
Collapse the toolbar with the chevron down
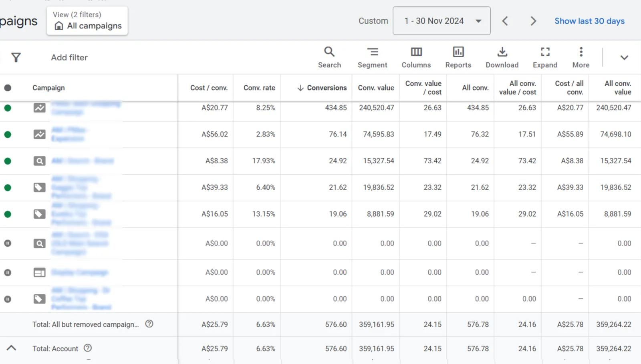[x=624, y=57]
